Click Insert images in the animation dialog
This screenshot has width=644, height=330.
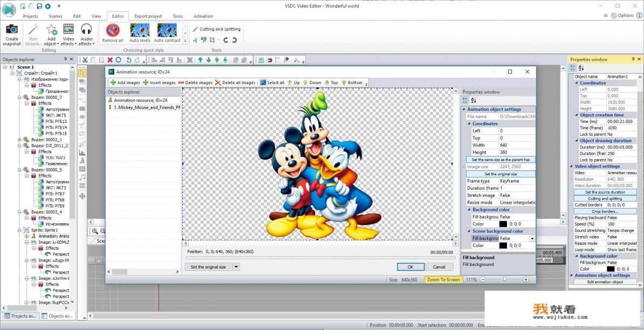(159, 82)
